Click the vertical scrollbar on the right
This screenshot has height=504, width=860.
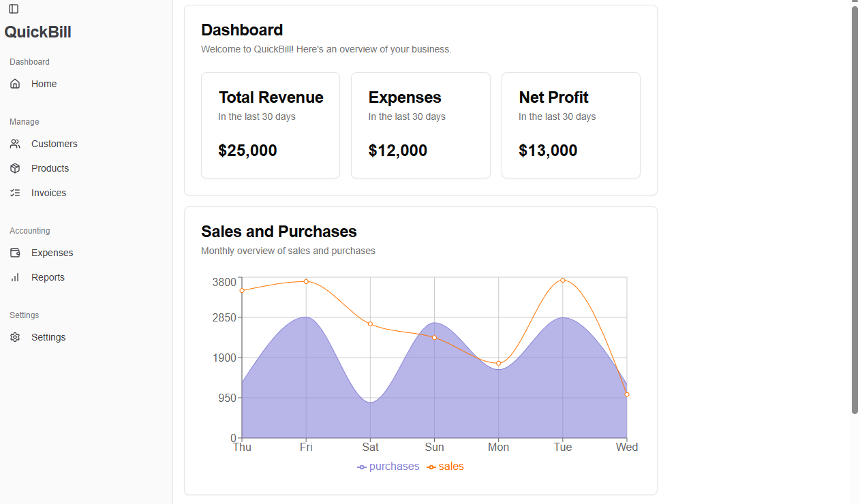(855, 204)
